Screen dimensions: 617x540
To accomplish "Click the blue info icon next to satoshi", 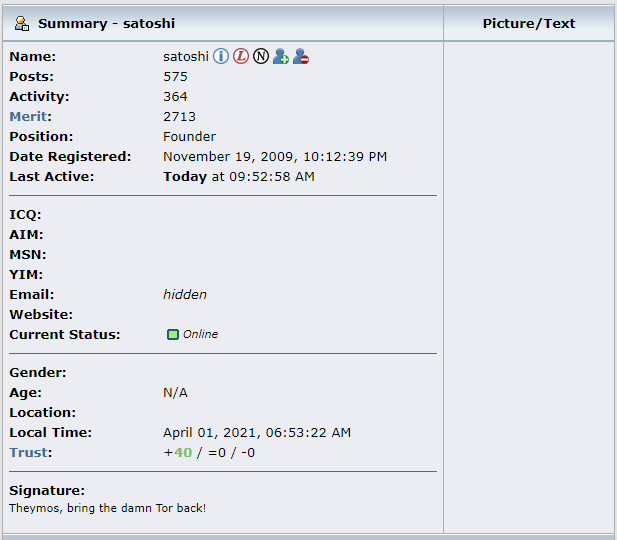I will click(x=221, y=56).
